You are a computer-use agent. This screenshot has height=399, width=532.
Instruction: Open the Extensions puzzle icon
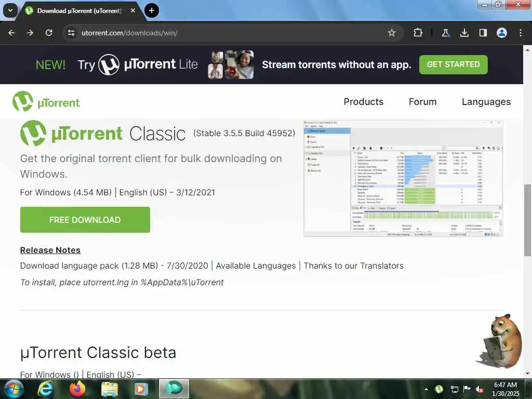(x=418, y=33)
